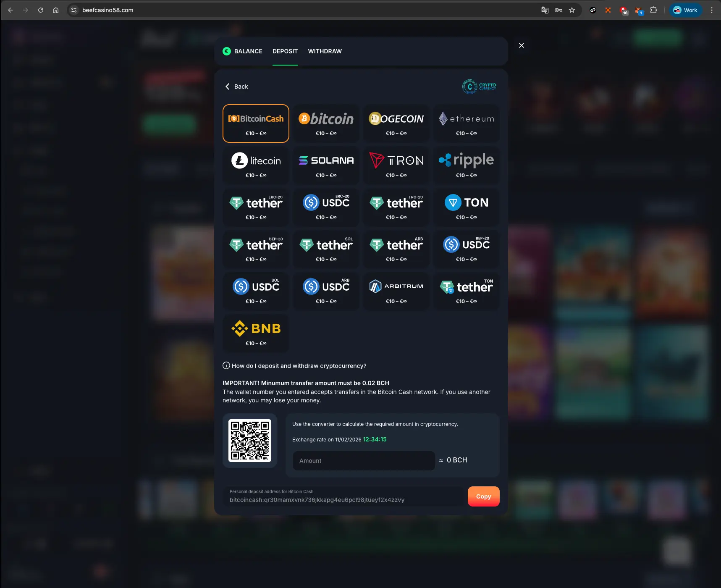Reload the page in browser
Image resolution: width=721 pixels, height=588 pixels.
point(41,10)
